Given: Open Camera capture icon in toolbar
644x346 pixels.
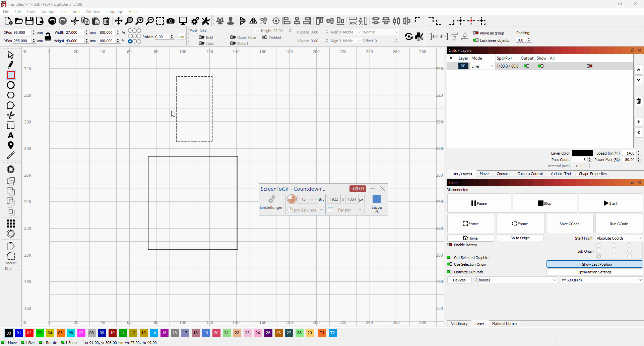Looking at the screenshot, I should coord(171,21).
